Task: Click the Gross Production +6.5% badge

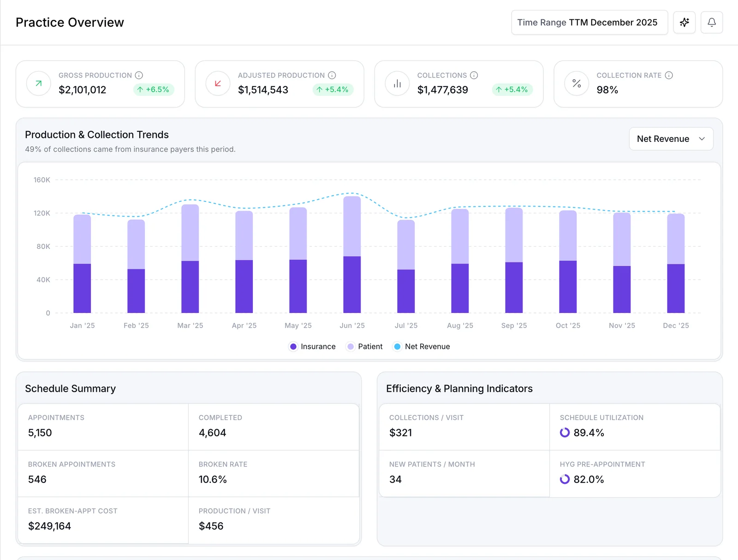Action: click(x=154, y=89)
